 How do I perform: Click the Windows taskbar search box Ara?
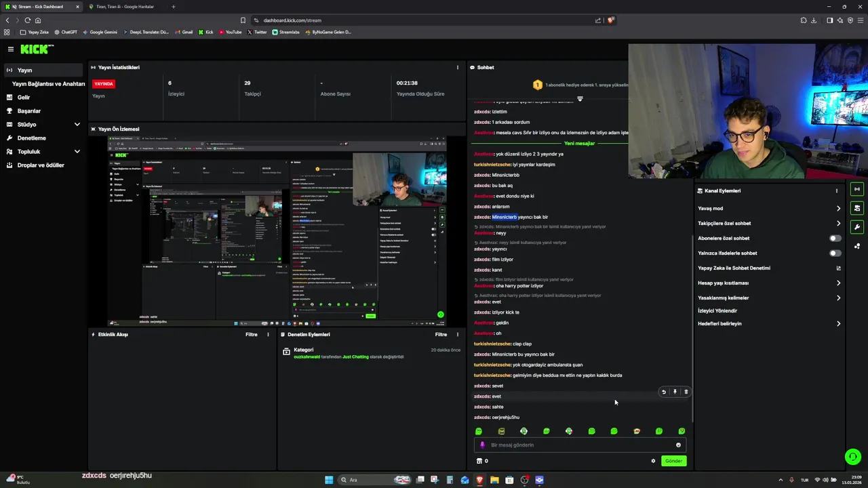(x=375, y=480)
